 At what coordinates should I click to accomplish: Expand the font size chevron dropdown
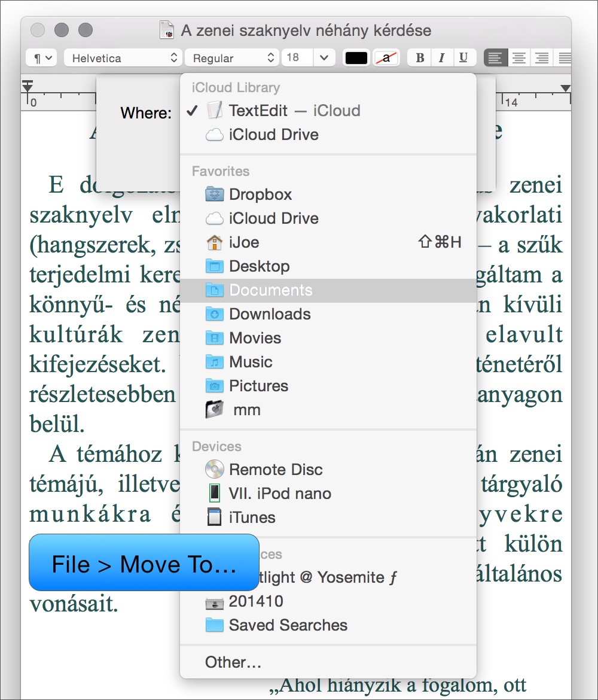[x=325, y=58]
